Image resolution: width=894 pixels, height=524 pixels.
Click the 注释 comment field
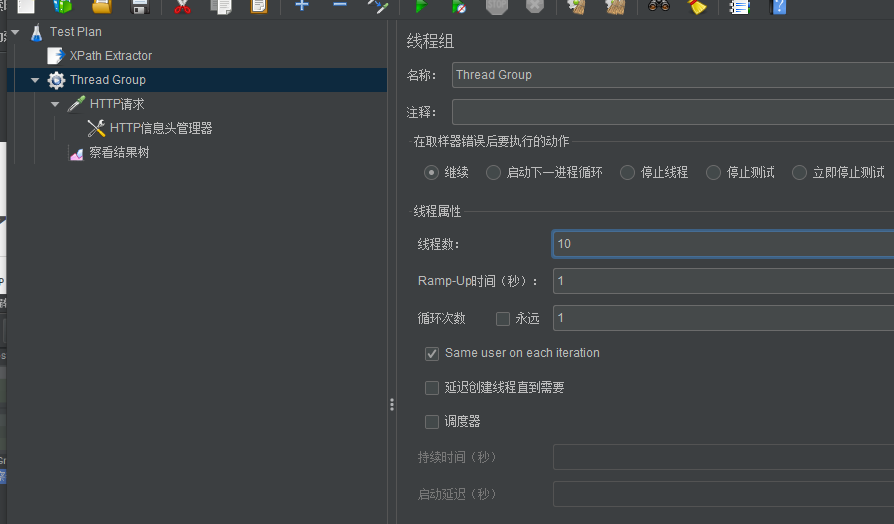pyautogui.click(x=673, y=112)
